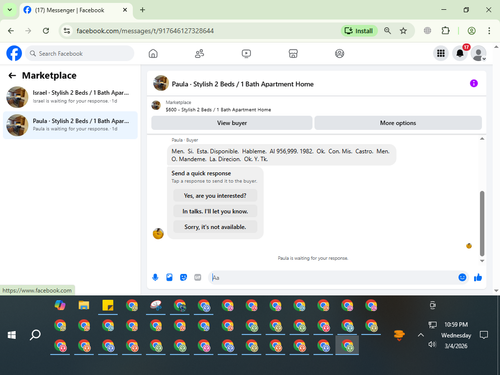Send quick response 'Sorry, it's not available.'

pos(215,227)
